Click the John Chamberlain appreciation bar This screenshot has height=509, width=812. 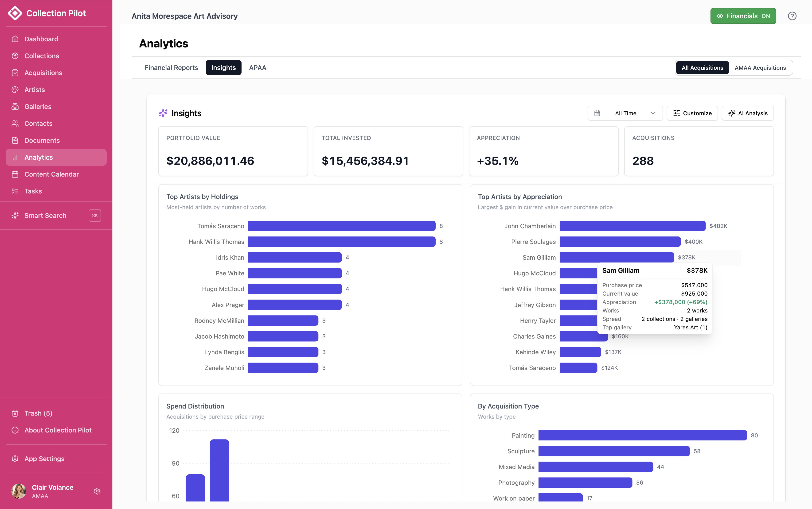(632, 226)
